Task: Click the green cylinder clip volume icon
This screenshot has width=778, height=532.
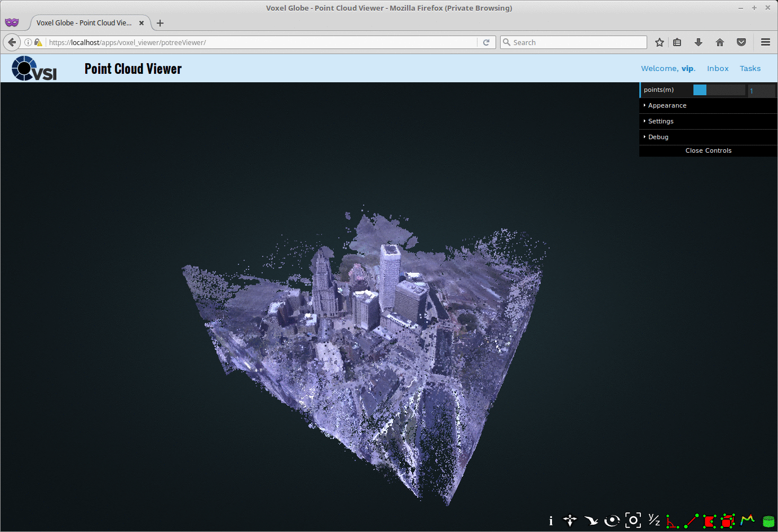Action: tap(768, 521)
